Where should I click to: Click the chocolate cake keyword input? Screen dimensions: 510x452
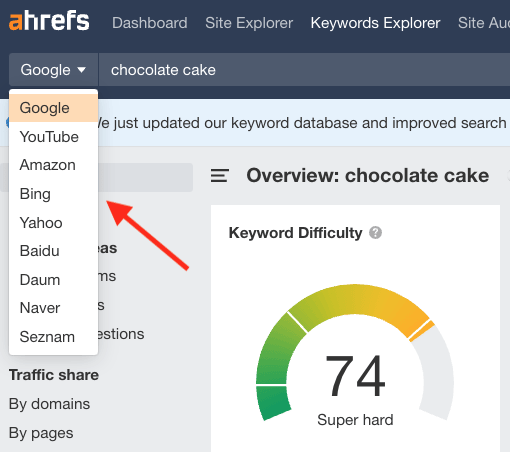tap(304, 70)
